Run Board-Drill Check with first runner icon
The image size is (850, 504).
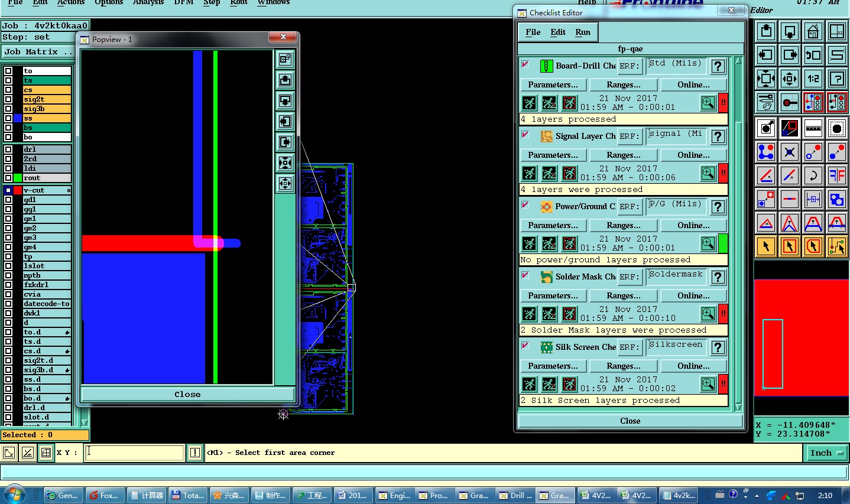point(530,103)
